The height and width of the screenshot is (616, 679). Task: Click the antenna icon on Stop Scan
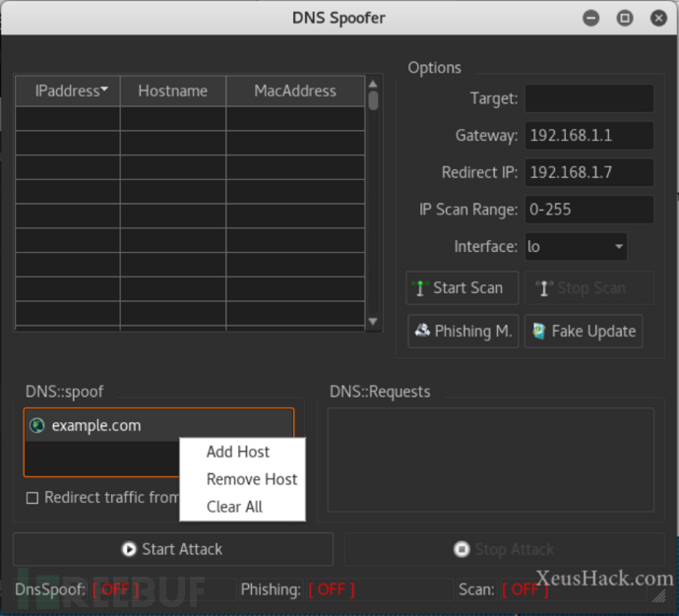pyautogui.click(x=544, y=288)
